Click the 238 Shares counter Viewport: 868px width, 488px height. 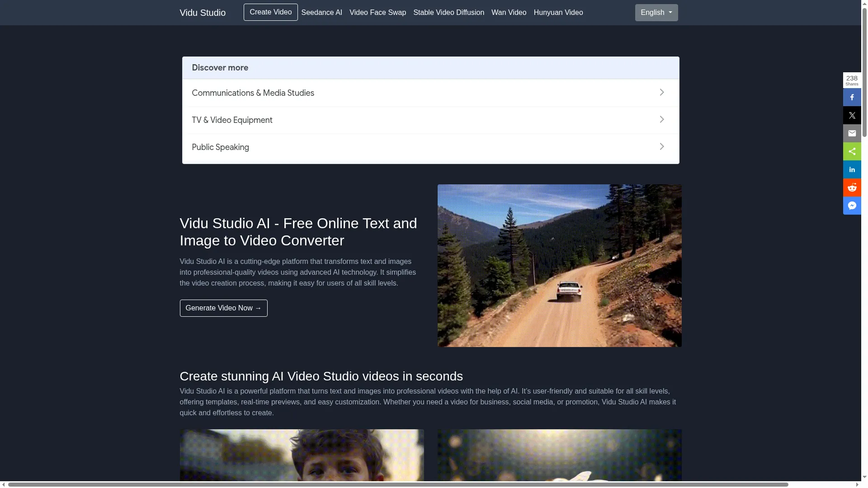852,80
